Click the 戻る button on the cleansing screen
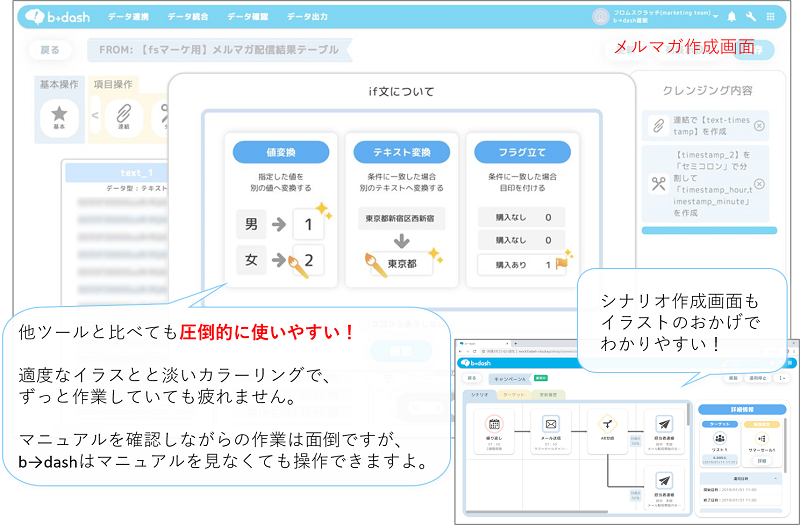800x525 pixels. point(50,50)
